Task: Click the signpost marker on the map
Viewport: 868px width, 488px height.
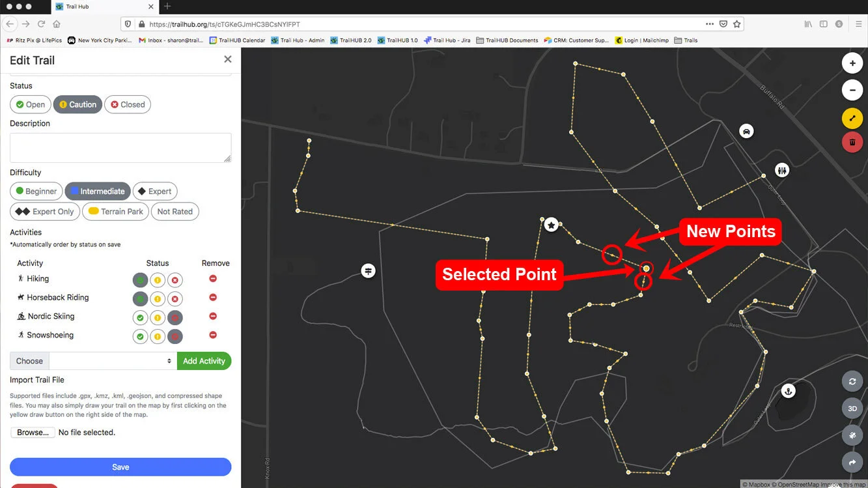Action: (369, 270)
